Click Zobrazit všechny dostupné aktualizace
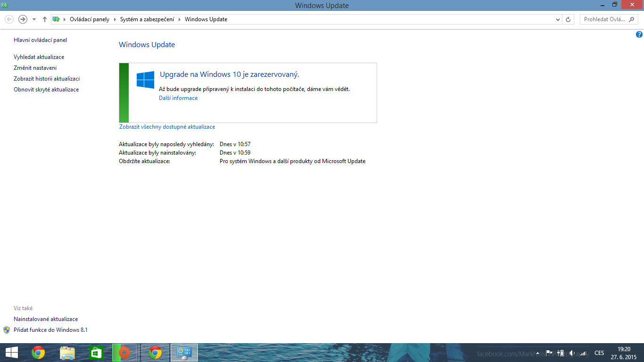644x362 pixels. pos(167,127)
